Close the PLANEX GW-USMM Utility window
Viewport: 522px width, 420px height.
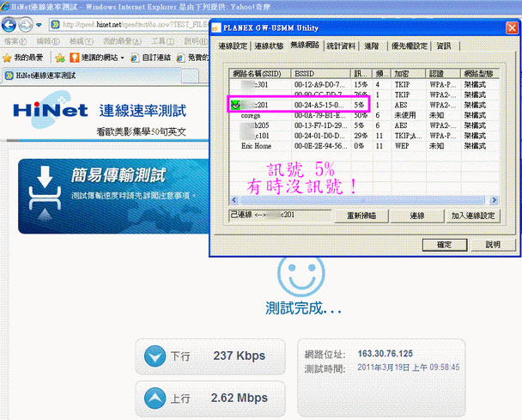pyautogui.click(x=512, y=28)
